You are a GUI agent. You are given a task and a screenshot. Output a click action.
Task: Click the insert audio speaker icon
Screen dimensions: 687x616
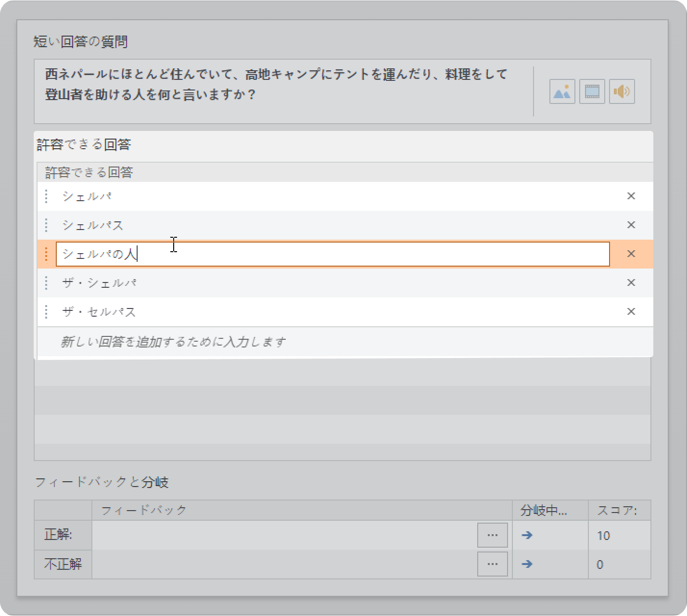click(622, 91)
